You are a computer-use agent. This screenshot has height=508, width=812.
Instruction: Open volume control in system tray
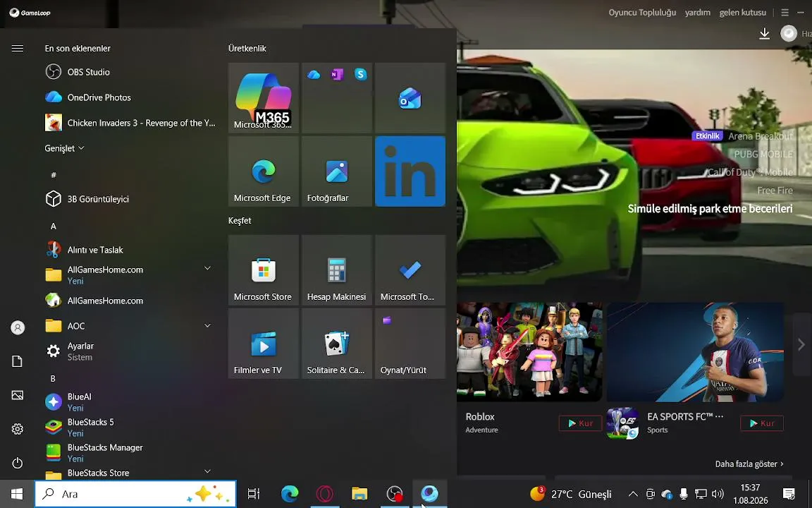coord(718,494)
